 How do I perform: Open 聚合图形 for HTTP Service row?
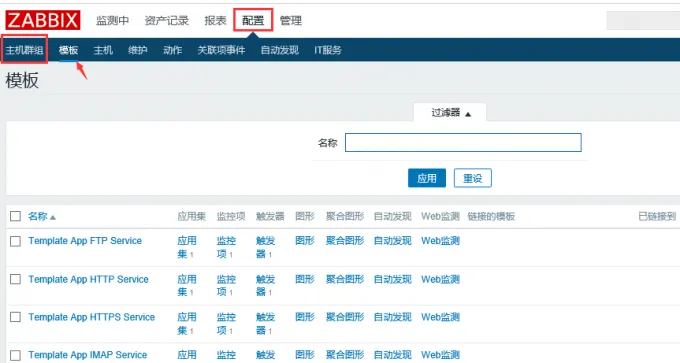pos(345,279)
